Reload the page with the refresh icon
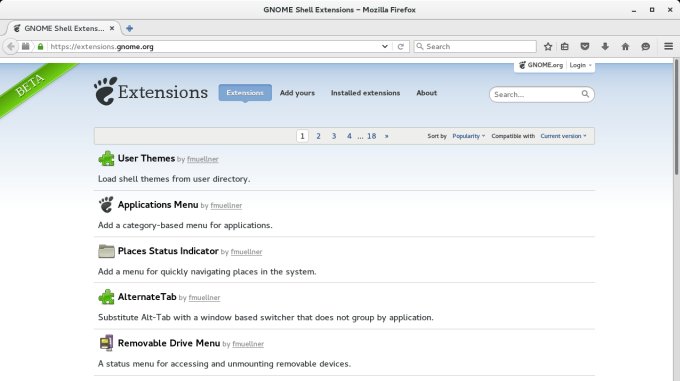Image resolution: width=680 pixels, height=381 pixels. (401, 46)
